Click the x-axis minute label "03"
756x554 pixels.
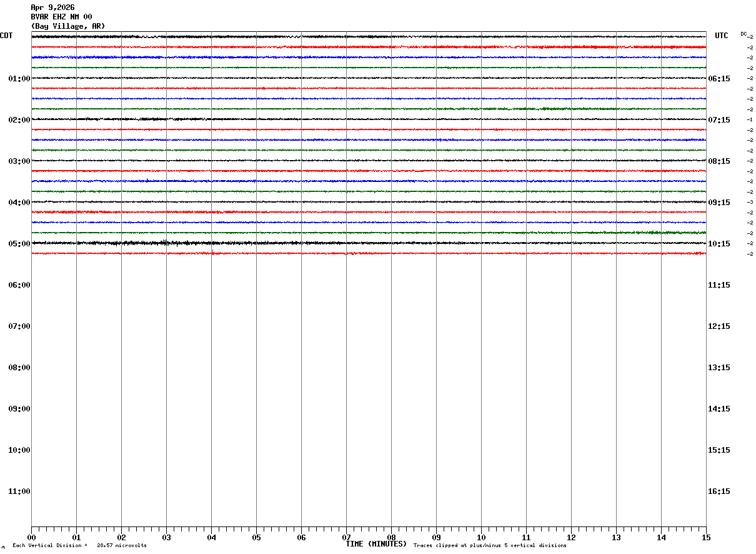(166, 538)
